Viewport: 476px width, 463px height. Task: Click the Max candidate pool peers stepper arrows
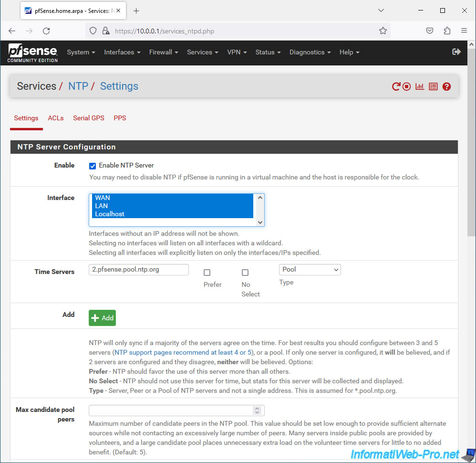click(x=257, y=411)
